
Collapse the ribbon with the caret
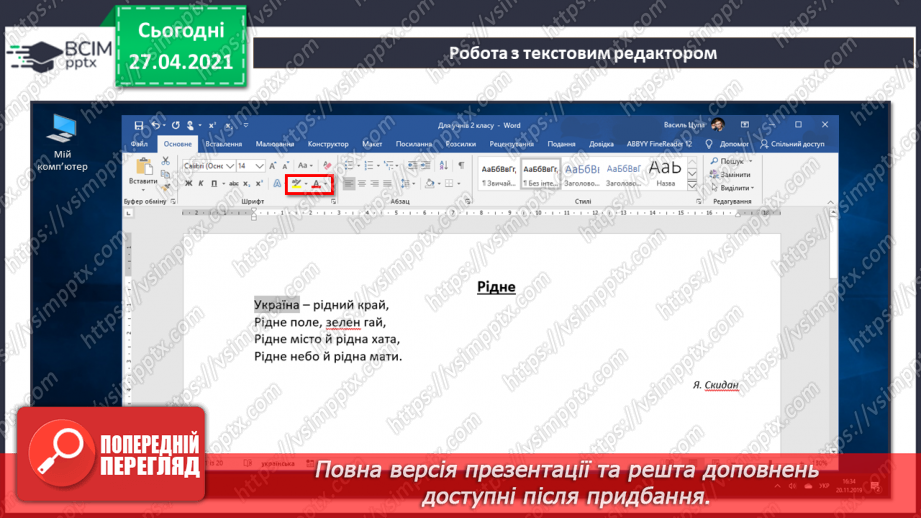[x=831, y=201]
